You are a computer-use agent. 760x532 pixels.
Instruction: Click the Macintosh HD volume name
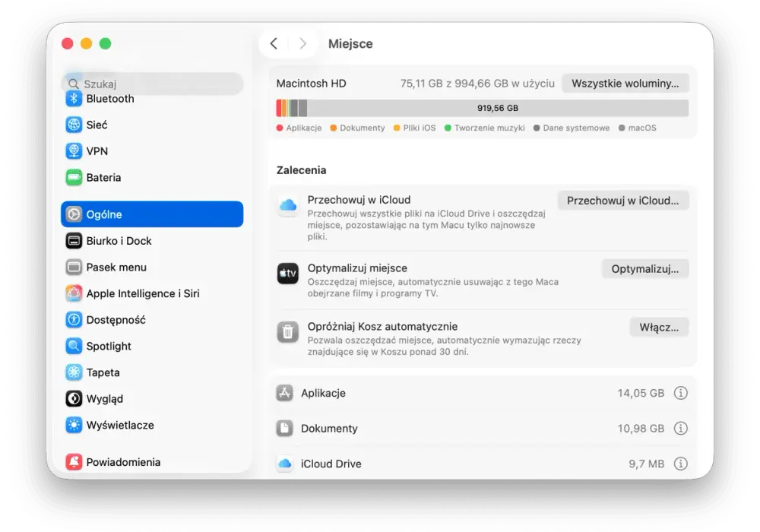(311, 84)
